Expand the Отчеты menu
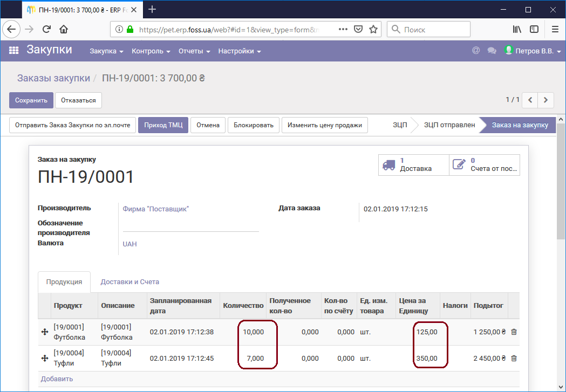566x392 pixels. click(194, 51)
